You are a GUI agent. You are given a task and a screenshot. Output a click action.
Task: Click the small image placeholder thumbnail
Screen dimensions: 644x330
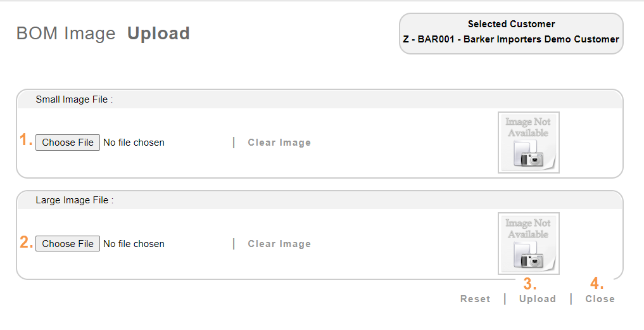528,143
